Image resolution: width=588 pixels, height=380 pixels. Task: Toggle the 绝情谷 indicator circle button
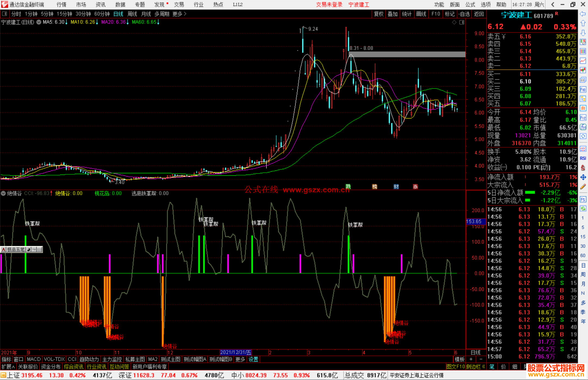coord(3,193)
